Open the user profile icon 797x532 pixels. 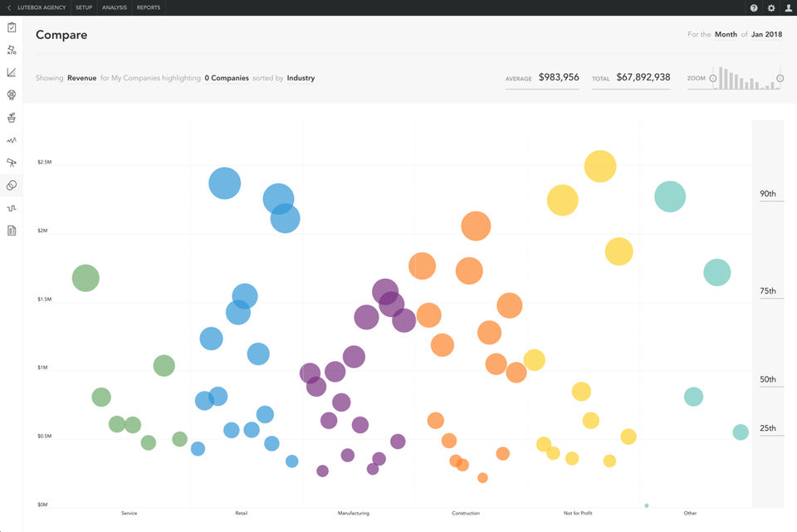pos(789,7)
